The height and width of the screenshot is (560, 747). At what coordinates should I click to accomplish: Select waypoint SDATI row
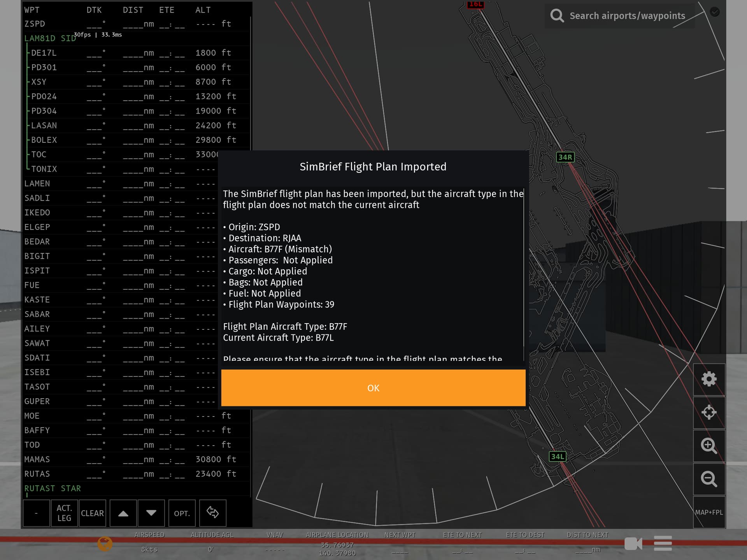point(121,358)
